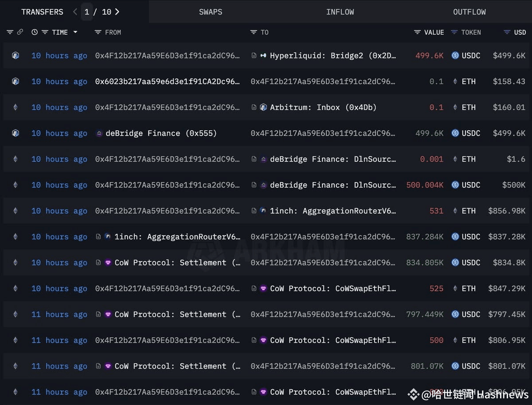
Task: Open 0x6023b217aa59e6d3e1f91CA2Dc96 sender address
Action: [x=168, y=82]
